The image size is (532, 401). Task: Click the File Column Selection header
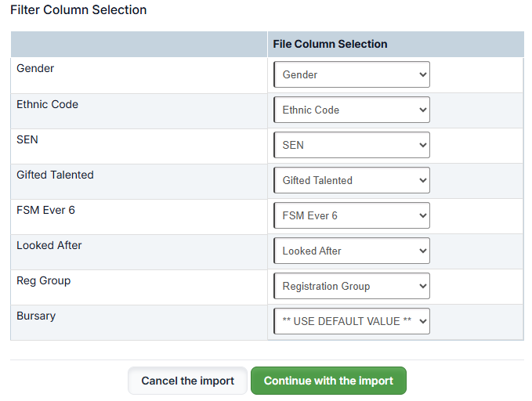(x=330, y=45)
